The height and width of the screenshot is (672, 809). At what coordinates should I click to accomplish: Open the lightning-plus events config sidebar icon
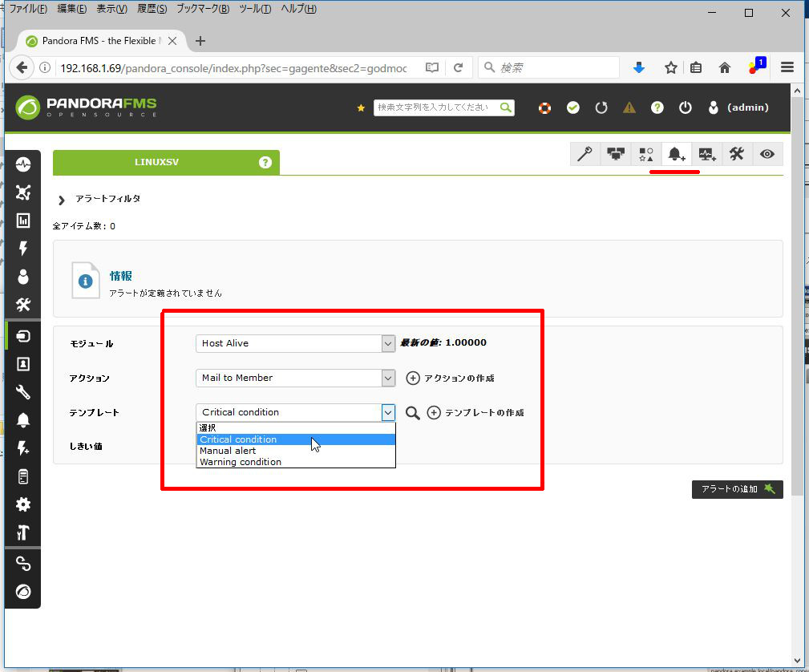tap(22, 448)
